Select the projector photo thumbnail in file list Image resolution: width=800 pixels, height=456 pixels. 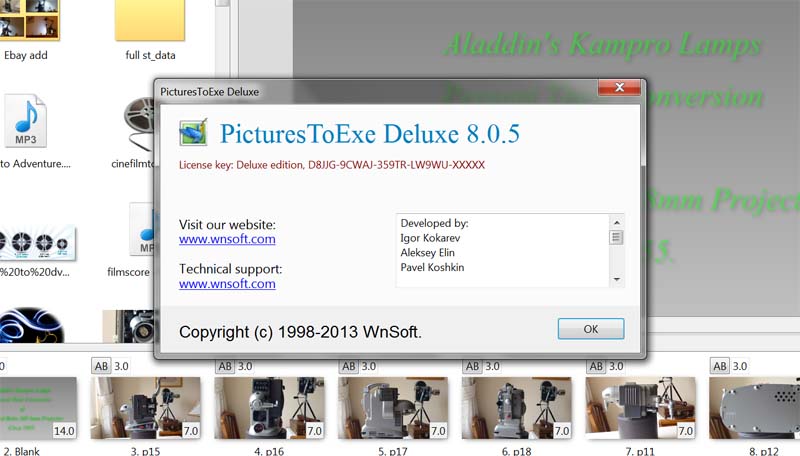[x=129, y=326]
